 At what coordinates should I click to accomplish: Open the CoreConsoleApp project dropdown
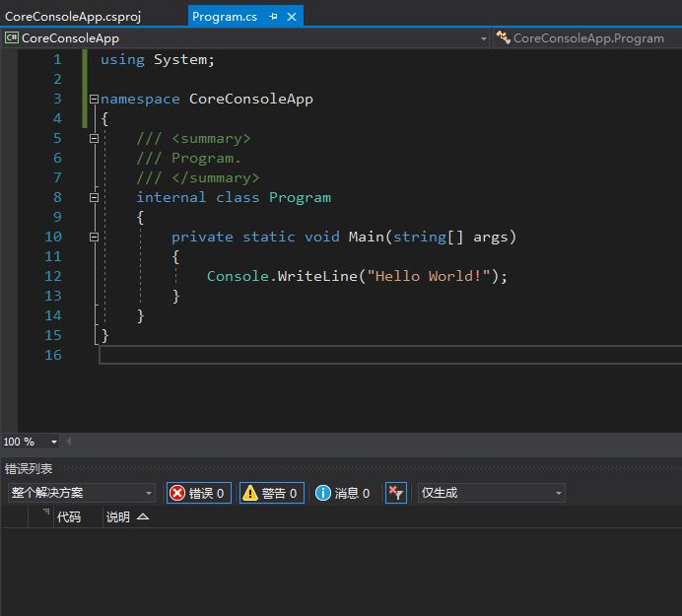(x=483, y=38)
